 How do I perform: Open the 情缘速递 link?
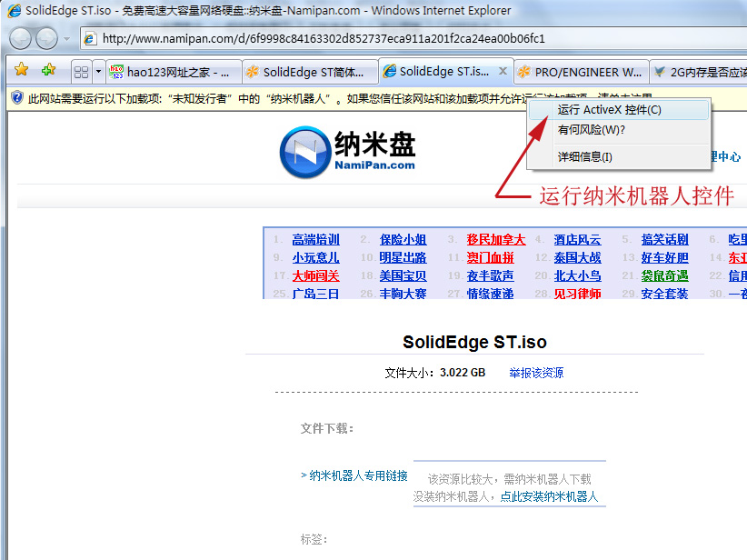[x=490, y=293]
